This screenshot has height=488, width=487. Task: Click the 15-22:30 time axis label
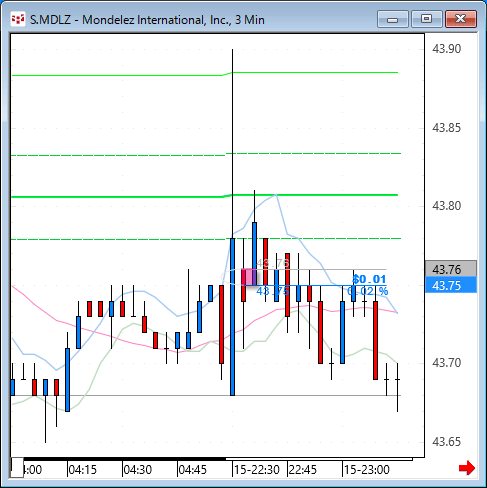(256, 470)
